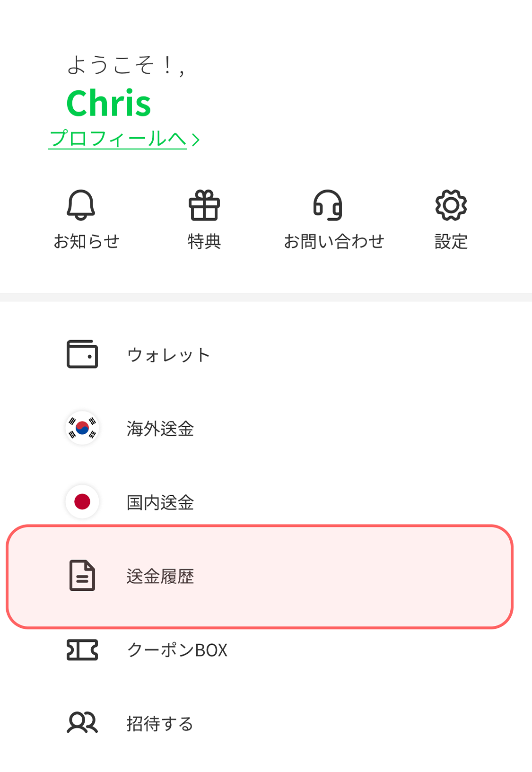Select the South Korea flag icon
Viewport: 532px width, 772px height.
click(82, 428)
